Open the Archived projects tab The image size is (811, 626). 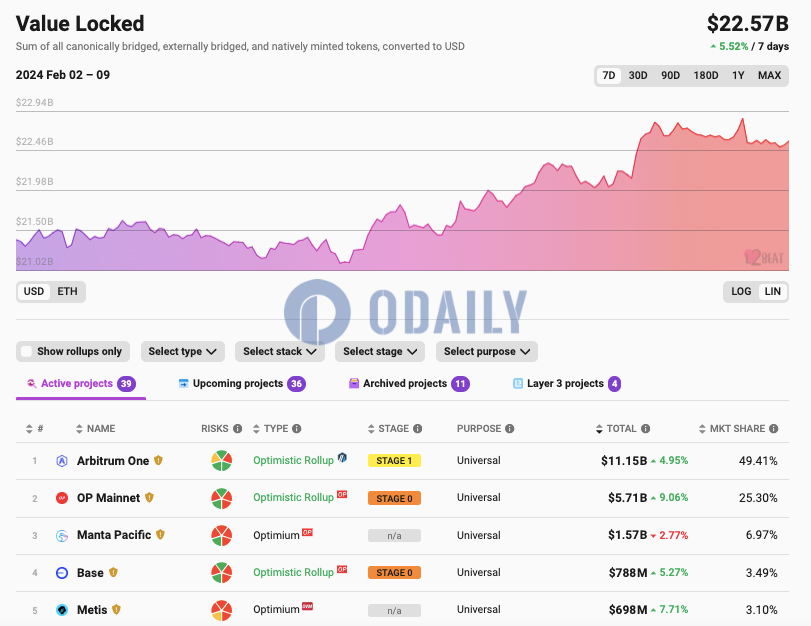409,384
